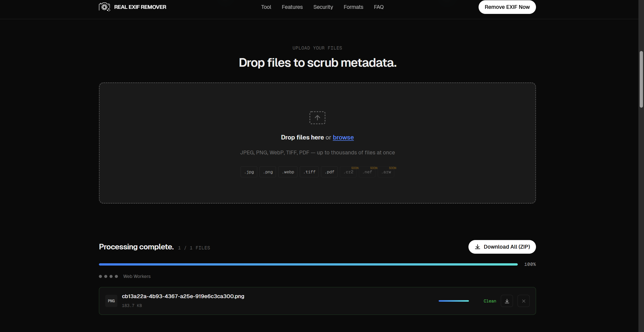Open the Features nav item
This screenshot has width=644, height=332.
point(292,7)
